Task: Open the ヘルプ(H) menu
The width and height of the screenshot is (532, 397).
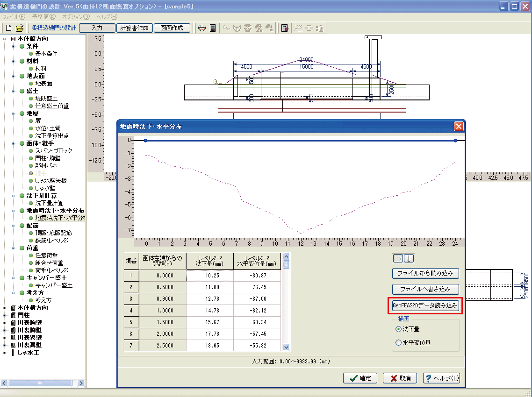Action: 107,17
